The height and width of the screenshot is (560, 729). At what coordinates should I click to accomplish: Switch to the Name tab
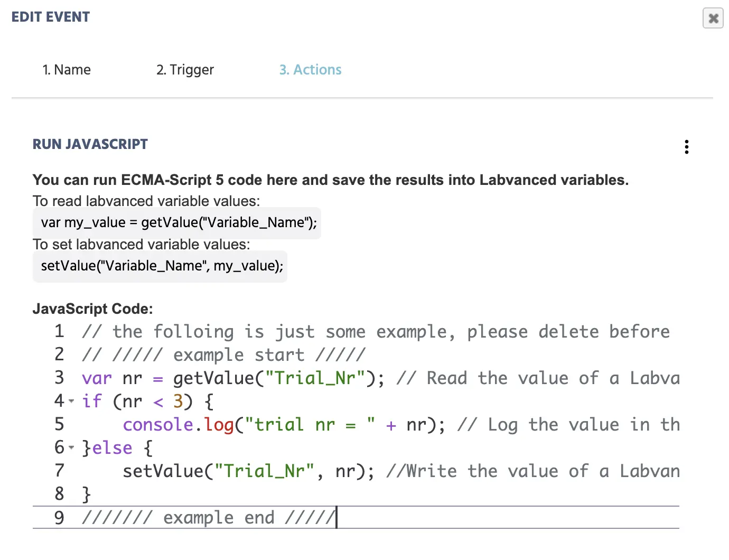(67, 69)
